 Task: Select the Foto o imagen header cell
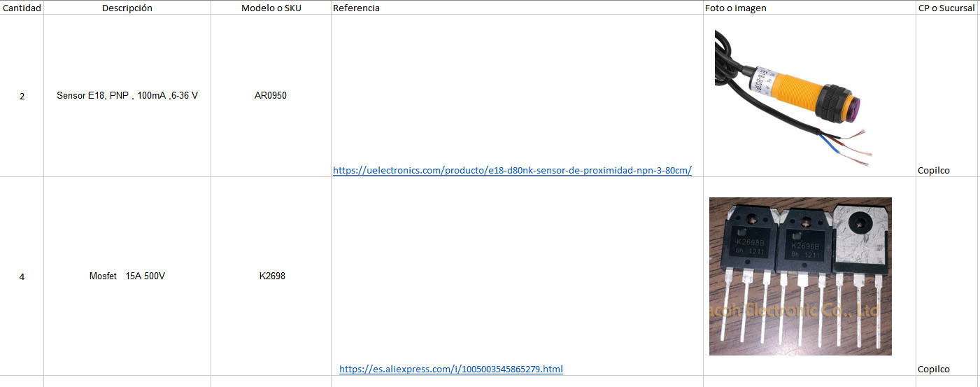[x=809, y=8]
